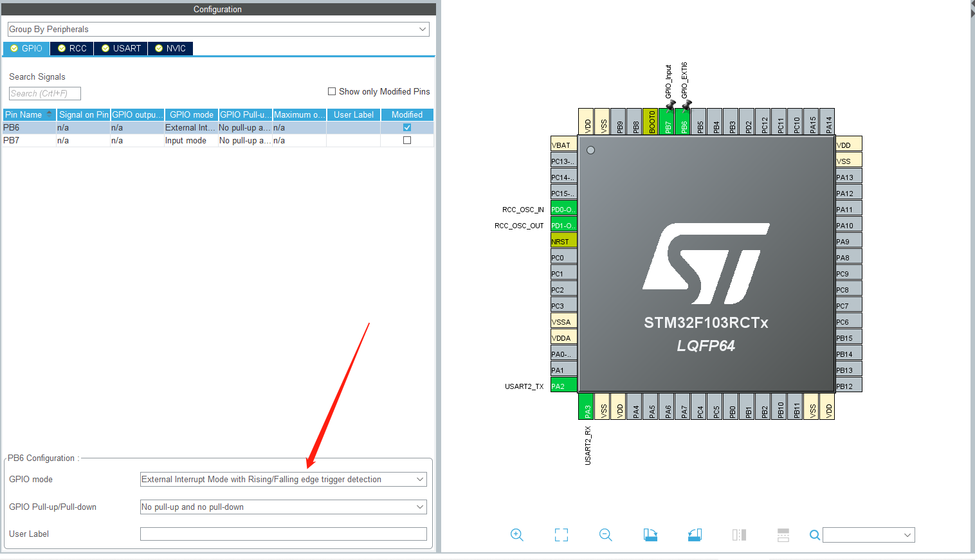
Task: Check the Modified box for PB7
Action: click(x=407, y=140)
